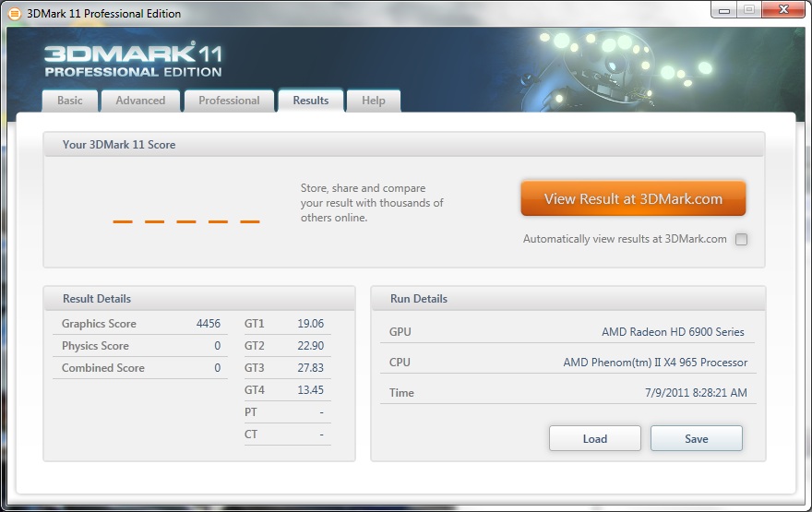The image size is (812, 512).
Task: Click the Combined Score row label
Action: click(103, 368)
